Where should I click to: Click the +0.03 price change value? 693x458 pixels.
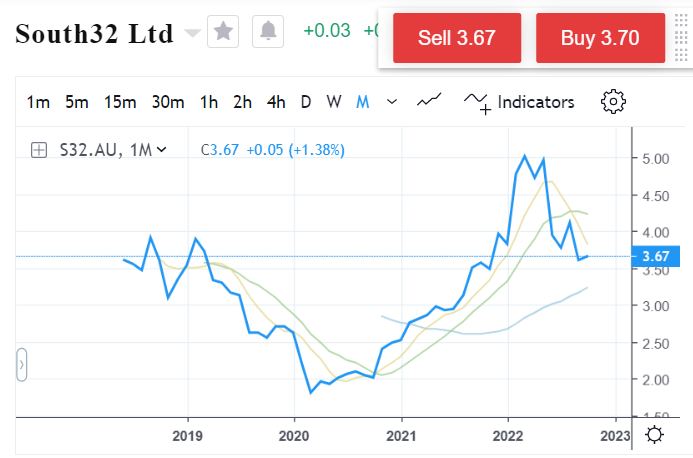pyautogui.click(x=327, y=31)
